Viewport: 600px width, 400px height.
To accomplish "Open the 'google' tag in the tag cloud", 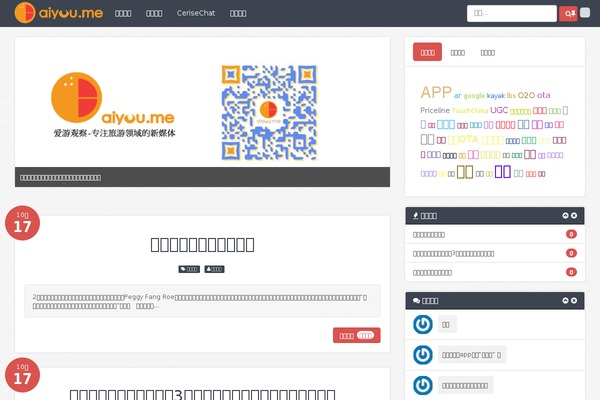I will pos(474,96).
